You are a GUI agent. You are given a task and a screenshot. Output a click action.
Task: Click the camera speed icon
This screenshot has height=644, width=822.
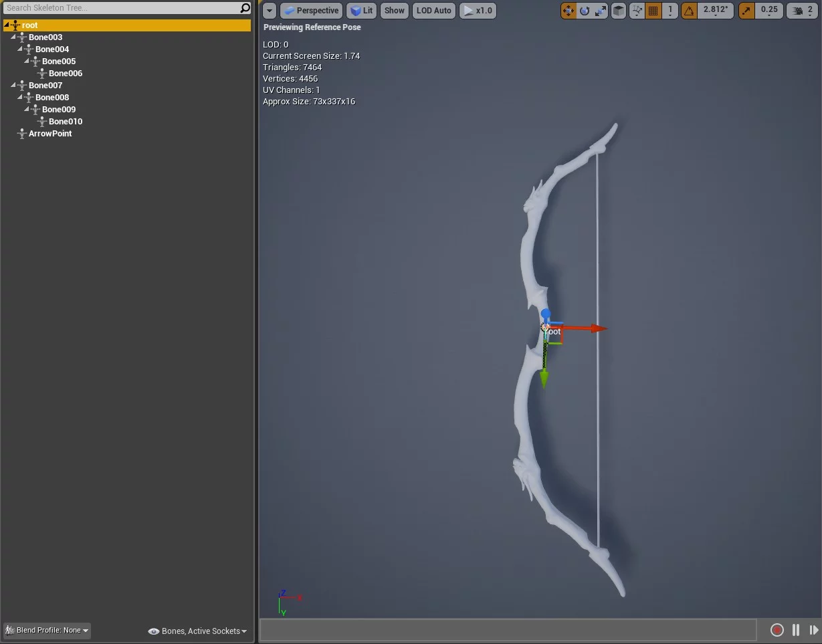tap(796, 11)
